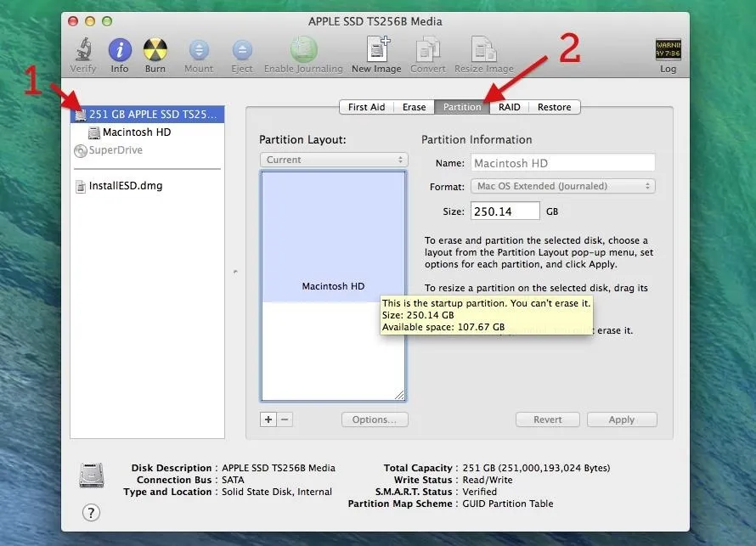
Task: Click the hard disk icon beside Disk Description
Action: tap(92, 475)
